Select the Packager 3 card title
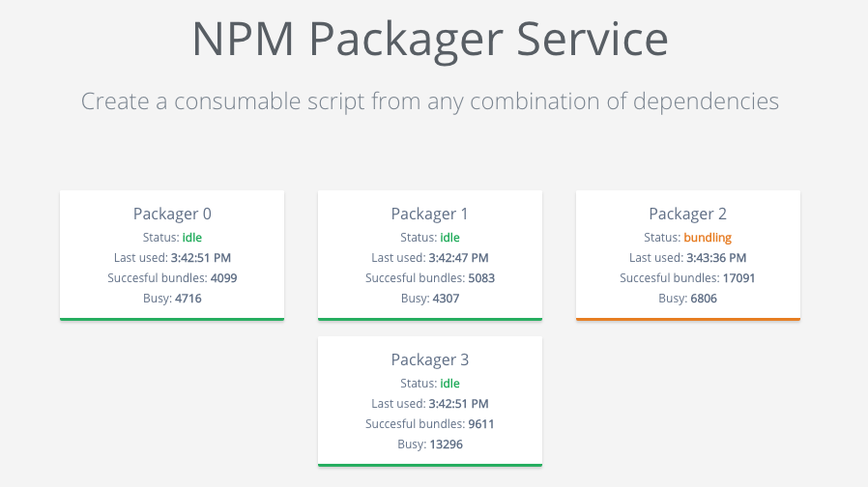Screen dimensions: 868x487 point(429,359)
